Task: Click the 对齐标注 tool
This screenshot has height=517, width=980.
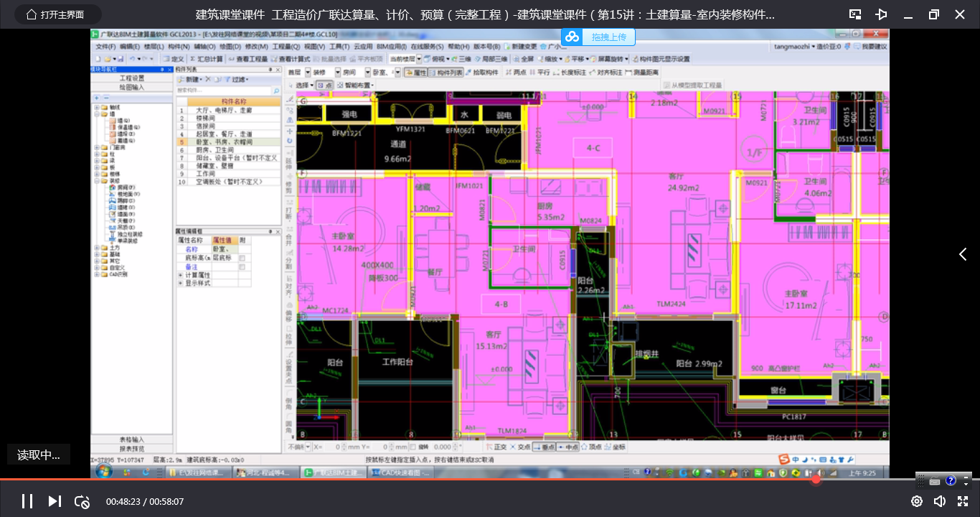Action: [607, 73]
